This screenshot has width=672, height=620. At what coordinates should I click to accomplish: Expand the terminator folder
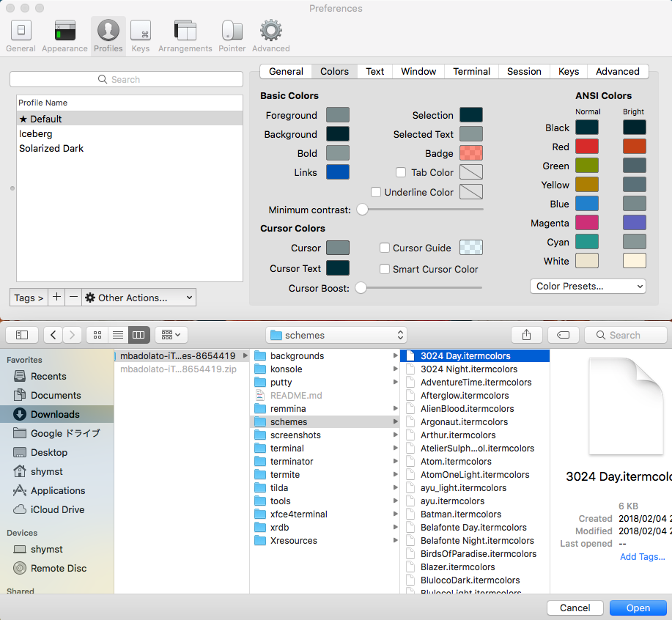(395, 462)
